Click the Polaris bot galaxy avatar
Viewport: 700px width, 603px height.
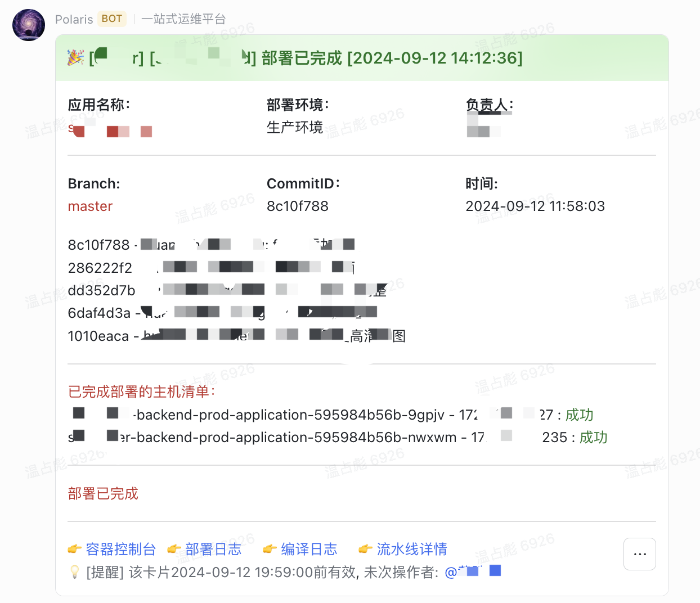coord(29,25)
